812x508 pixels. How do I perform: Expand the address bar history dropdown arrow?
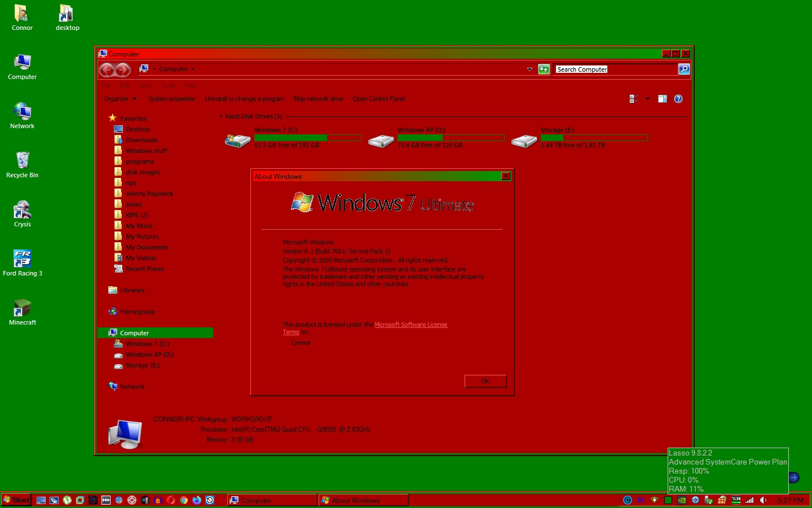(529, 69)
